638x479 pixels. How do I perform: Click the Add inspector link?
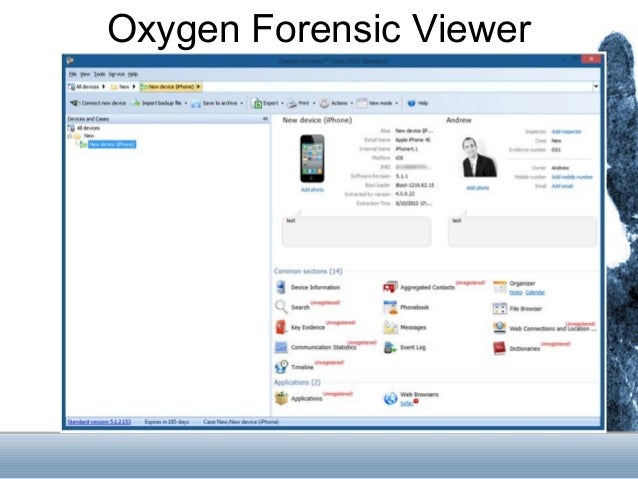coord(566,131)
